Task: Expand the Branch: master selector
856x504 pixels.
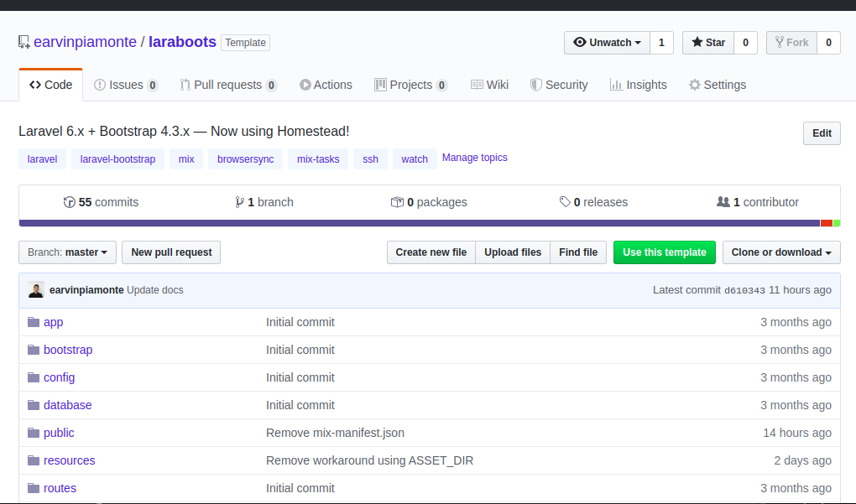Action: [x=67, y=252]
